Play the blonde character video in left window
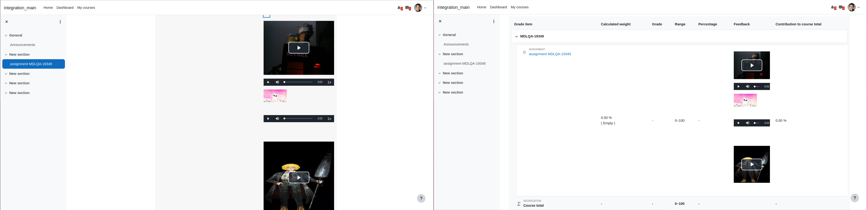This screenshot has height=210, width=868. [299, 177]
